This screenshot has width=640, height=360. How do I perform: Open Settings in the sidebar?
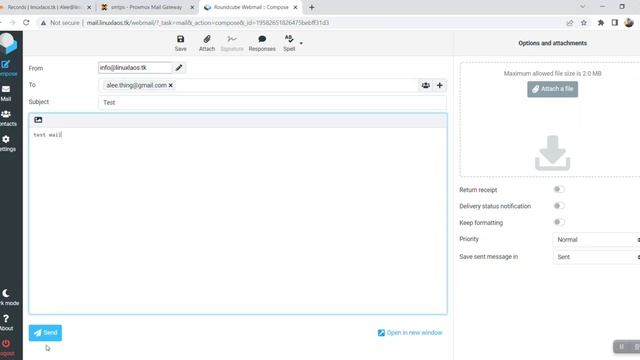pos(7,143)
